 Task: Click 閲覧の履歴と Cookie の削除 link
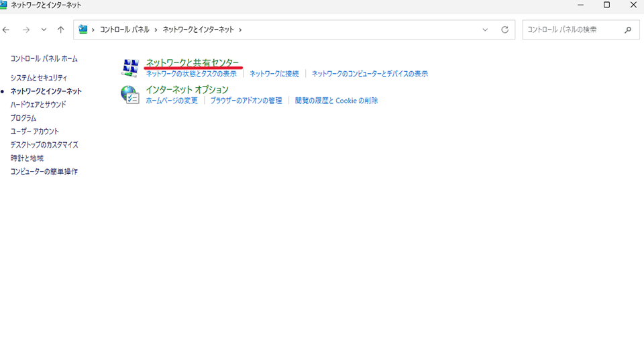pos(336,101)
